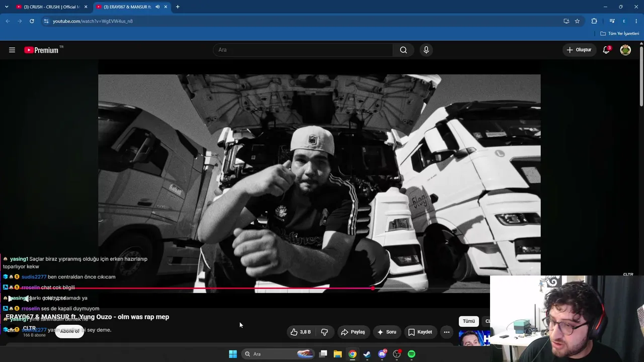View site information next to the URL
Screen dimensions: 644x362
pyautogui.click(x=46, y=21)
